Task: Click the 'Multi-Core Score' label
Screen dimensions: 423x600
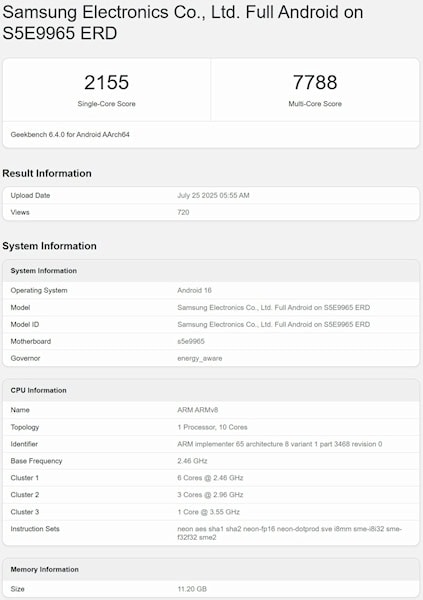Action: (315, 104)
